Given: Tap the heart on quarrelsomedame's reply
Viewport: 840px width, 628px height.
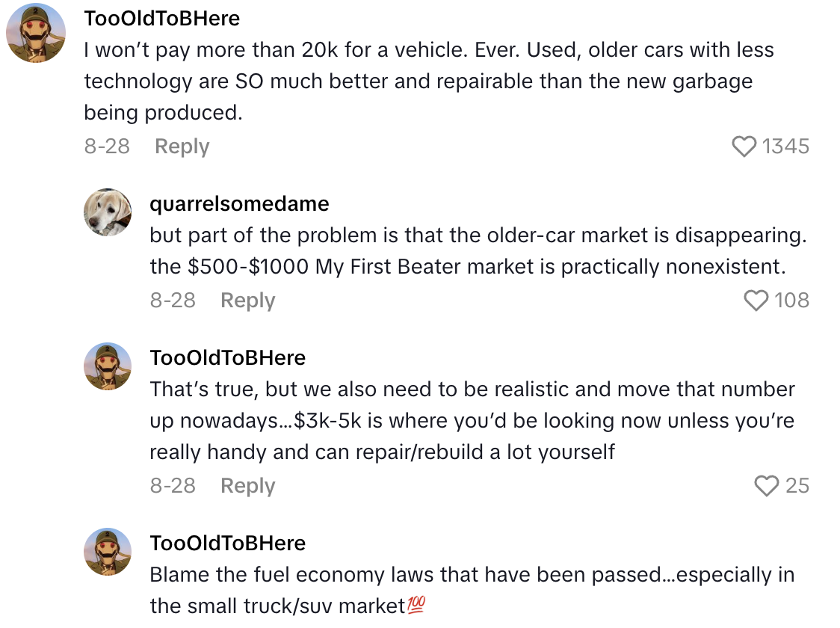Looking at the screenshot, I should tap(756, 301).
